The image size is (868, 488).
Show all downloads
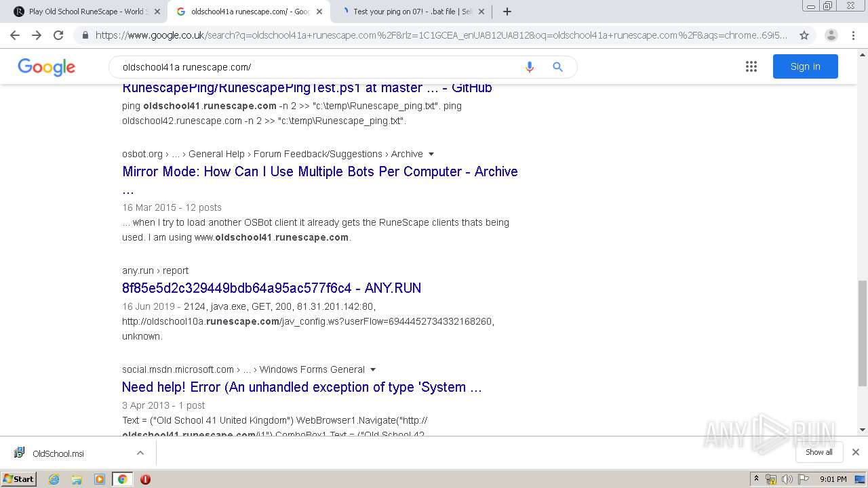point(818,452)
